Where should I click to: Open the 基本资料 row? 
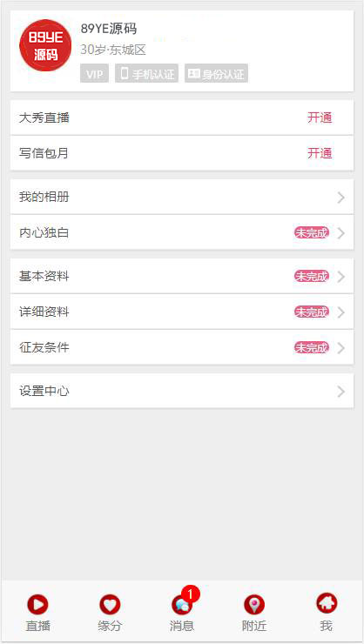click(182, 277)
